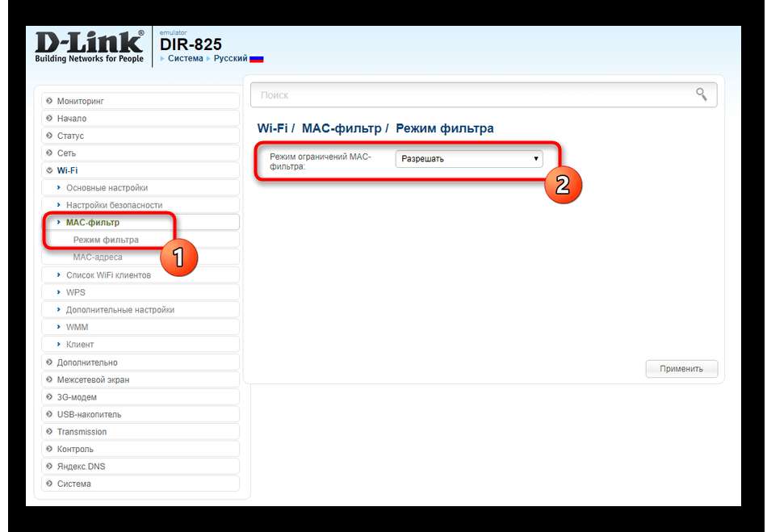767x532 pixels.
Task: Expand the Статус menu section
Action: point(140,136)
